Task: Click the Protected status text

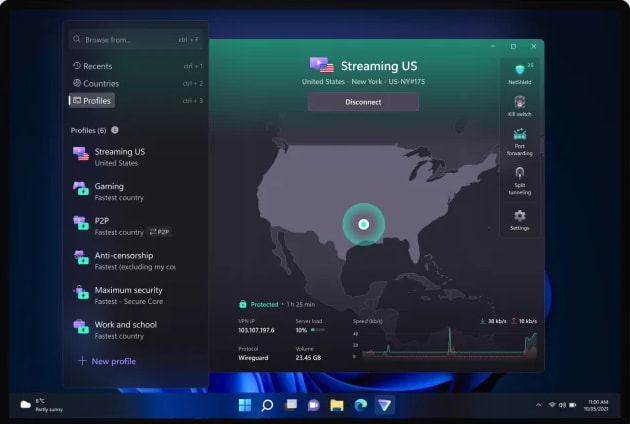Action: pos(264,304)
